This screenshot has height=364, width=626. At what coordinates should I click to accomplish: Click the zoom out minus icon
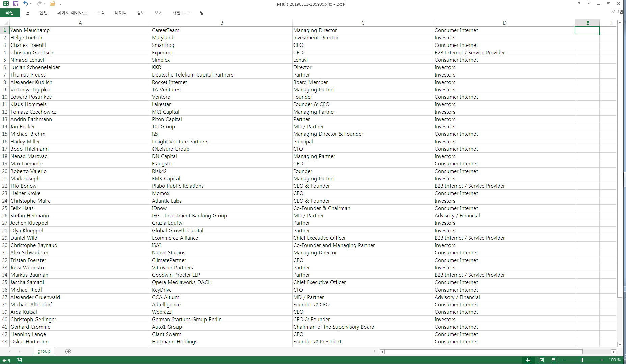coord(563,360)
